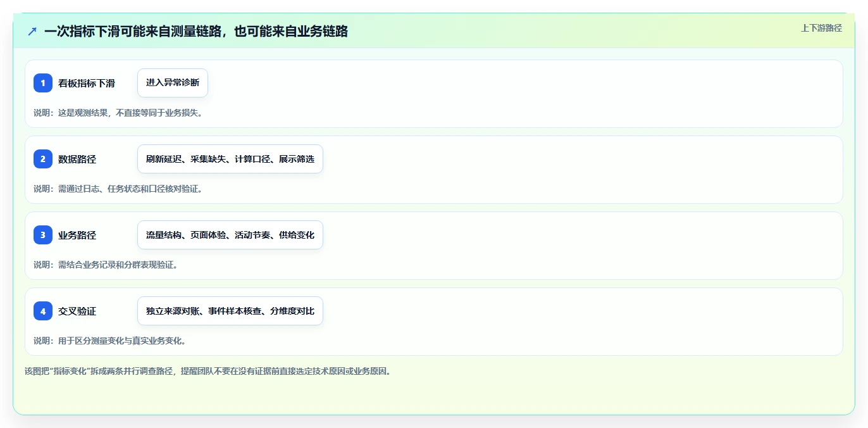
Task: Click the 进入异常诊断 button
Action: [173, 83]
